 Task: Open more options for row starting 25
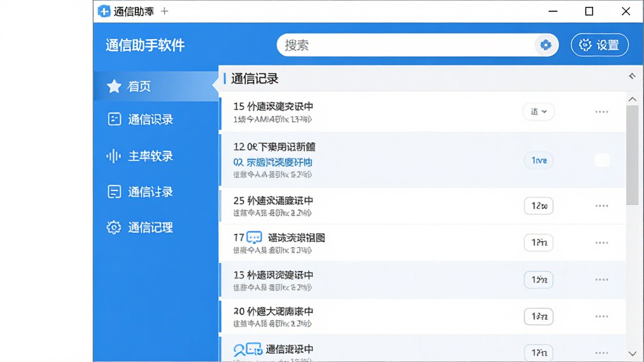(602, 206)
